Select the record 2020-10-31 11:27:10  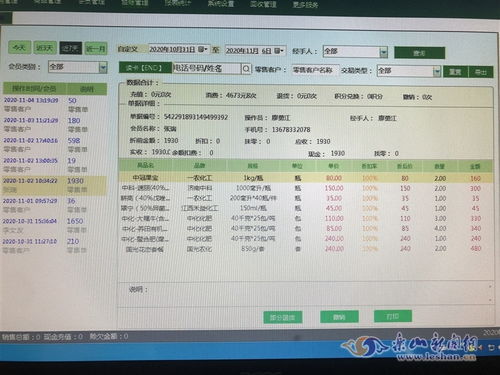[55, 245]
